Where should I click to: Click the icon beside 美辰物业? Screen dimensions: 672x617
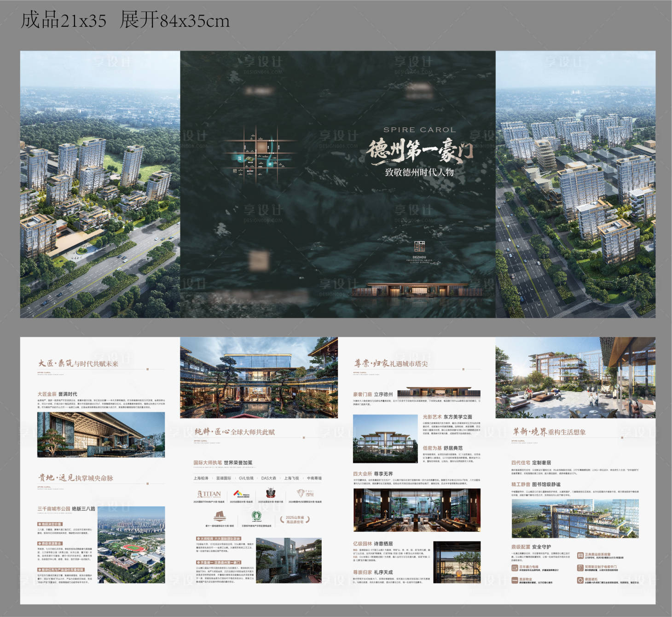click(x=515, y=581)
